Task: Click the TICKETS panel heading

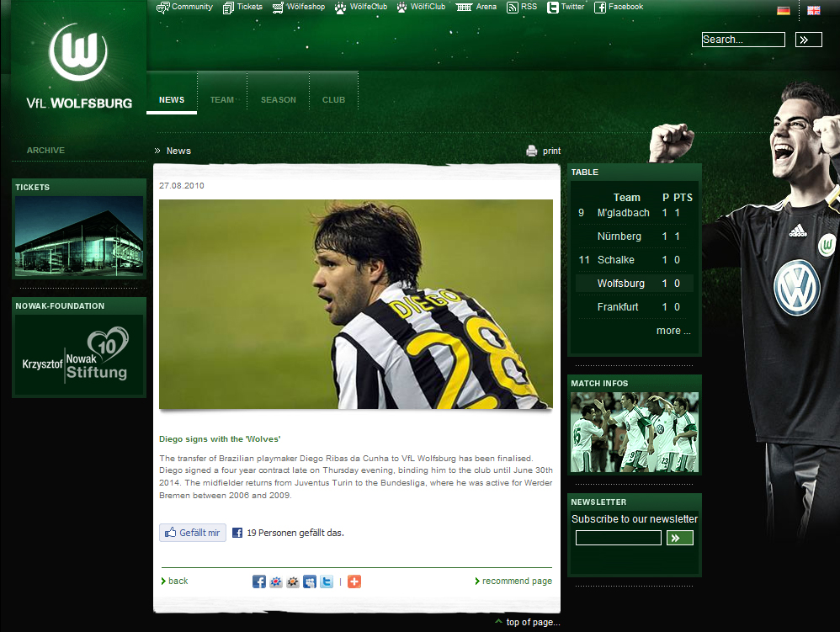Action: coord(32,188)
